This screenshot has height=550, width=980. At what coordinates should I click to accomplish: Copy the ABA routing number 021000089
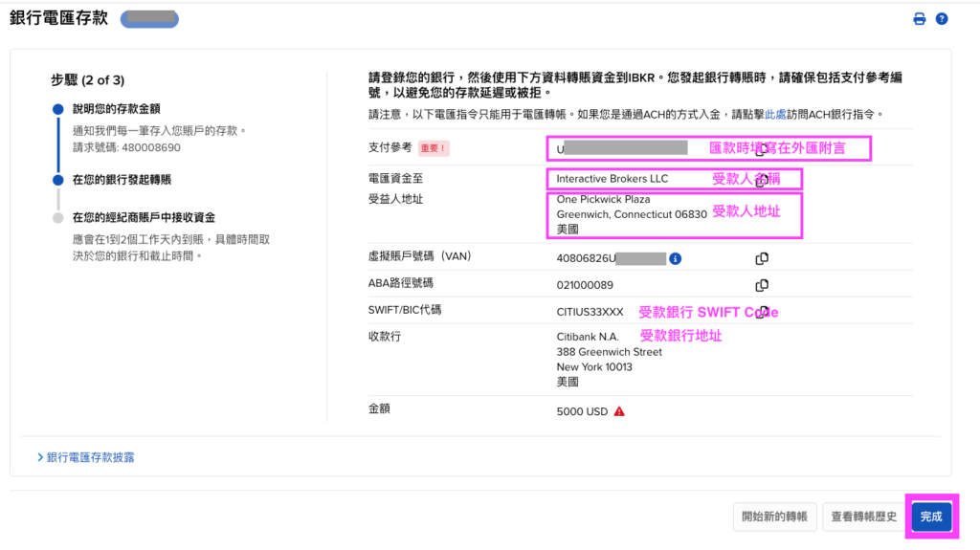[762, 285]
